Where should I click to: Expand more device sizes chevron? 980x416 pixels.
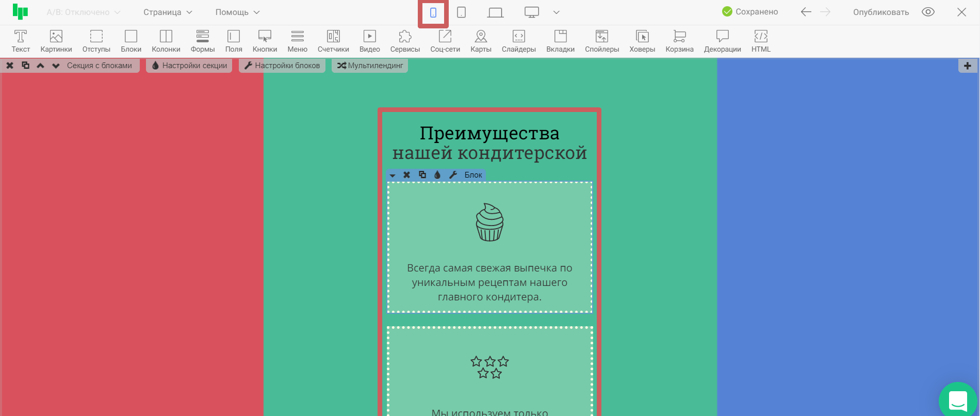click(556, 12)
